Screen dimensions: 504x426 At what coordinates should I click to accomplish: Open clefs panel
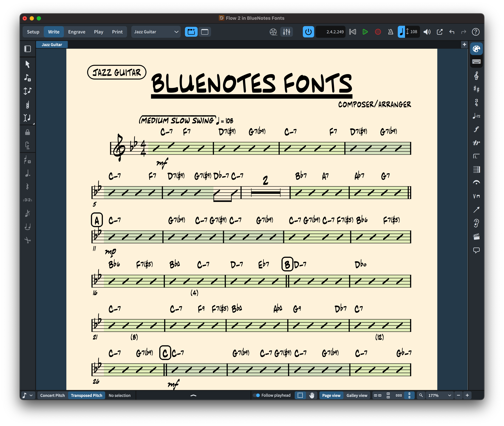pos(476,76)
